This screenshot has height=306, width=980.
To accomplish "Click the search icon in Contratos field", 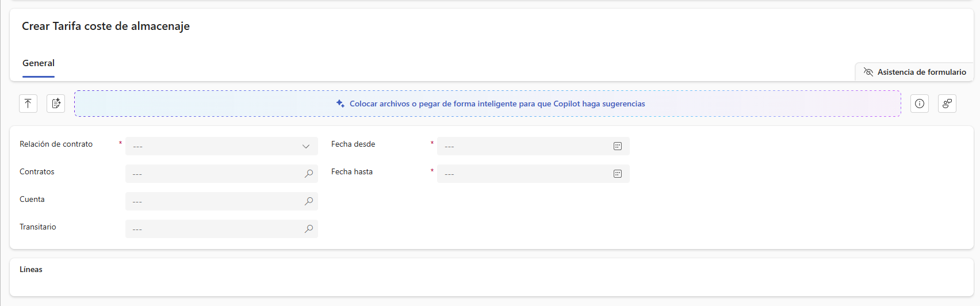I will tap(309, 174).
